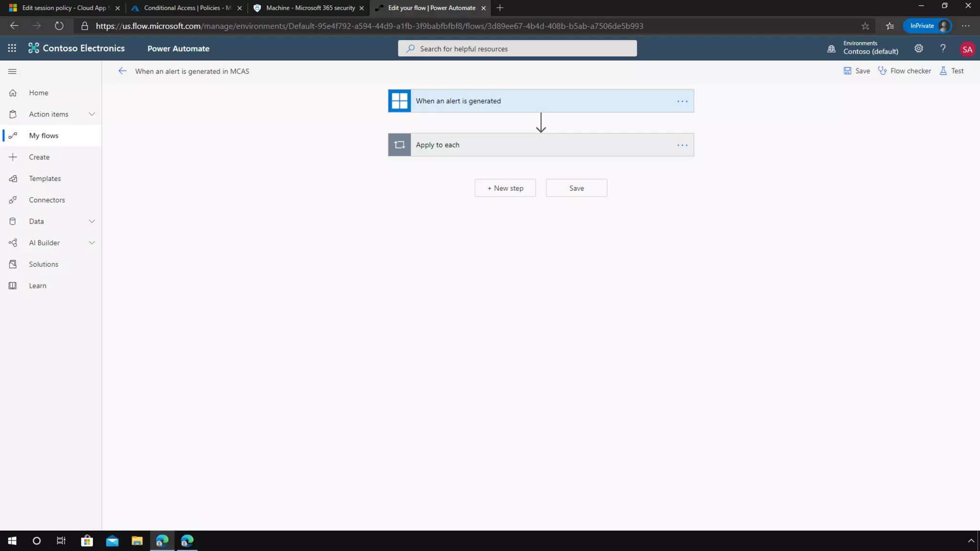Image resolution: width=980 pixels, height=551 pixels.
Task: Open a new browser tab
Action: click(500, 8)
